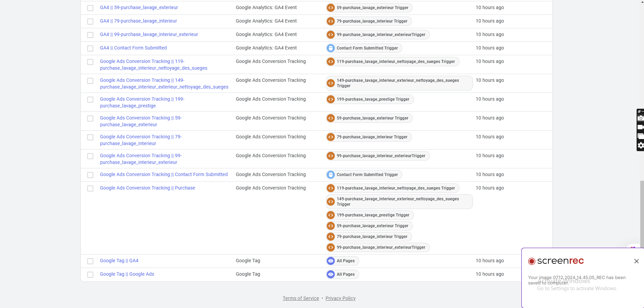The height and width of the screenshot is (308, 644).
Task: Click trigger icon in Google Ads 79-purchase_lavage_interieur row
Action: click(331, 137)
